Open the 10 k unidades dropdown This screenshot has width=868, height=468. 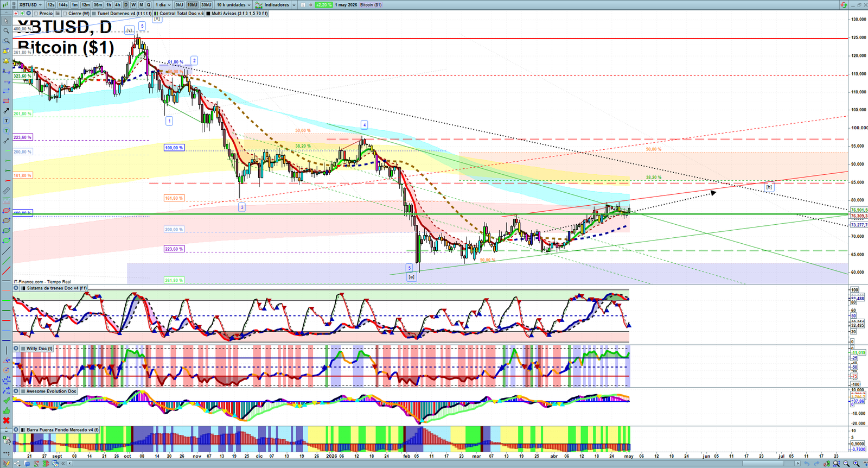point(234,5)
